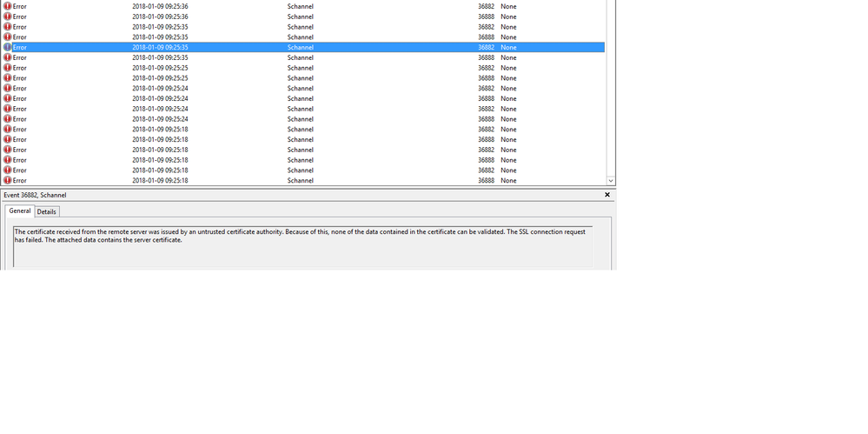Screen dimensions: 868x434
Task: Select date 09:25:25 in the event 36888 row
Action: click(160, 78)
